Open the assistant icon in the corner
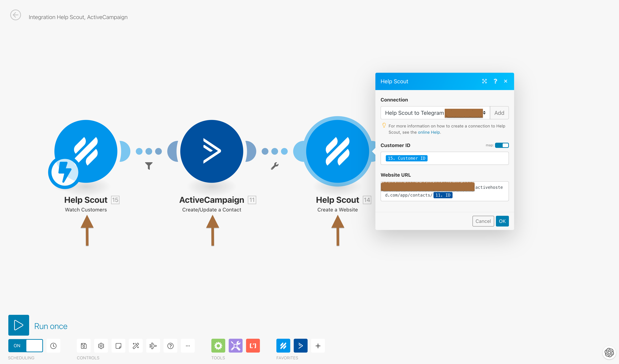This screenshot has width=619, height=364. pyautogui.click(x=609, y=352)
